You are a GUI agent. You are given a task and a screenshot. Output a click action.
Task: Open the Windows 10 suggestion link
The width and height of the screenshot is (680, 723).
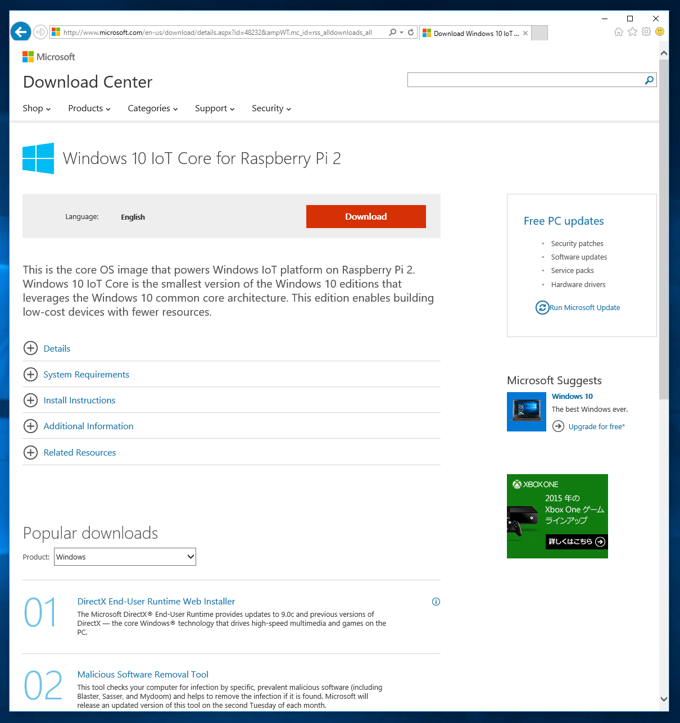click(x=572, y=396)
